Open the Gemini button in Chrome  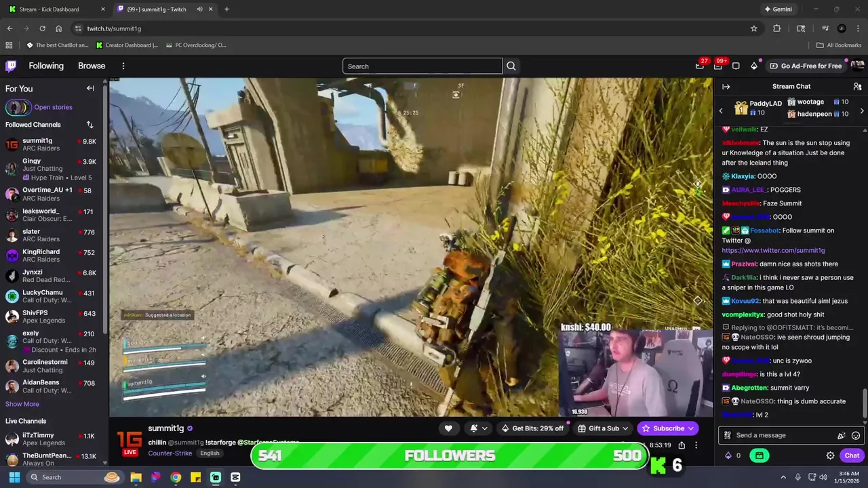tap(778, 9)
